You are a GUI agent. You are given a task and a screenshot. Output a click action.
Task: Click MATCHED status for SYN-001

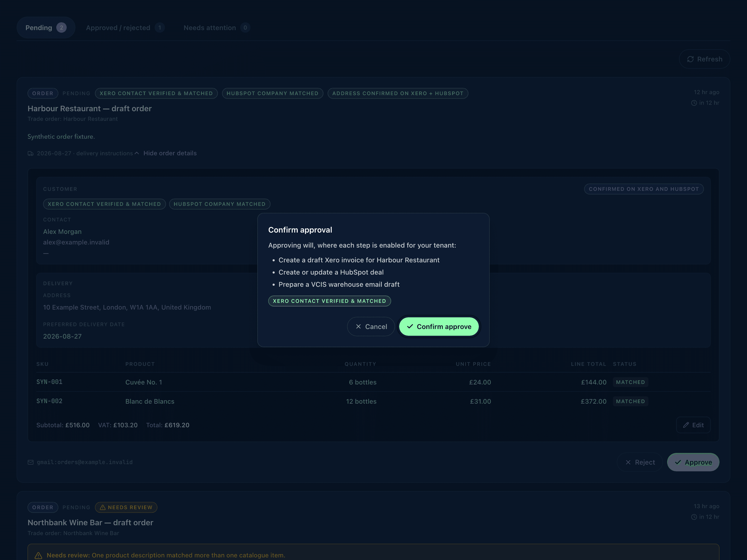tap(630, 382)
